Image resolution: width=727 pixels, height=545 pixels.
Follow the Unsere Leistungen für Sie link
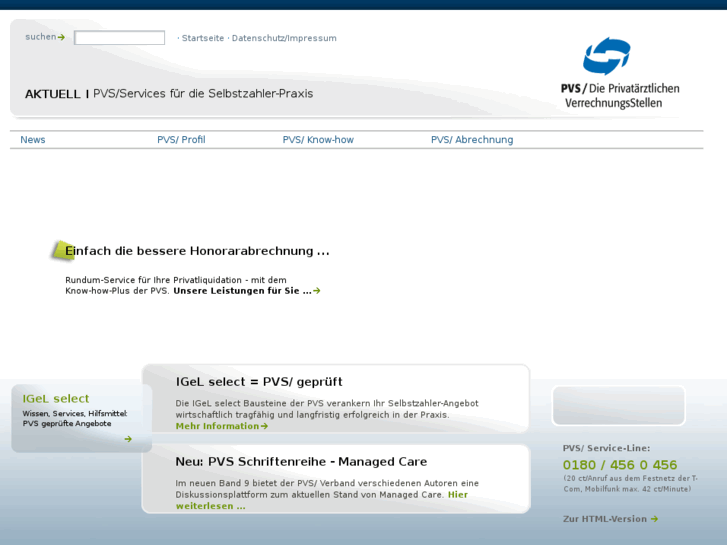coord(242,291)
